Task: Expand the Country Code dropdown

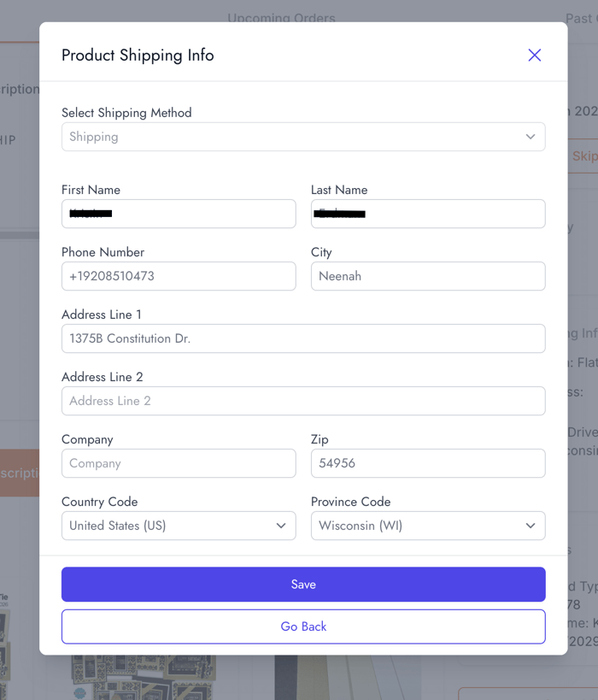Action: coord(179,526)
